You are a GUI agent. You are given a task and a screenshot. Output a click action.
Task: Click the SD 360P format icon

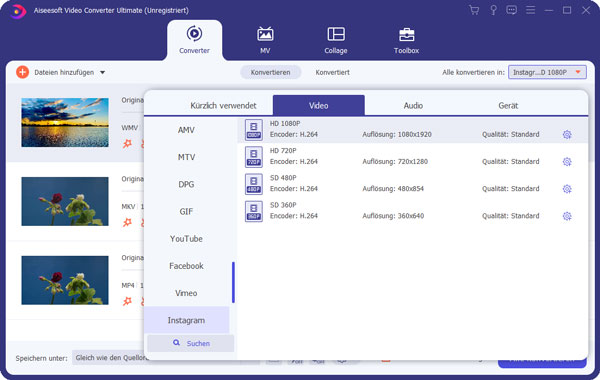pos(254,211)
